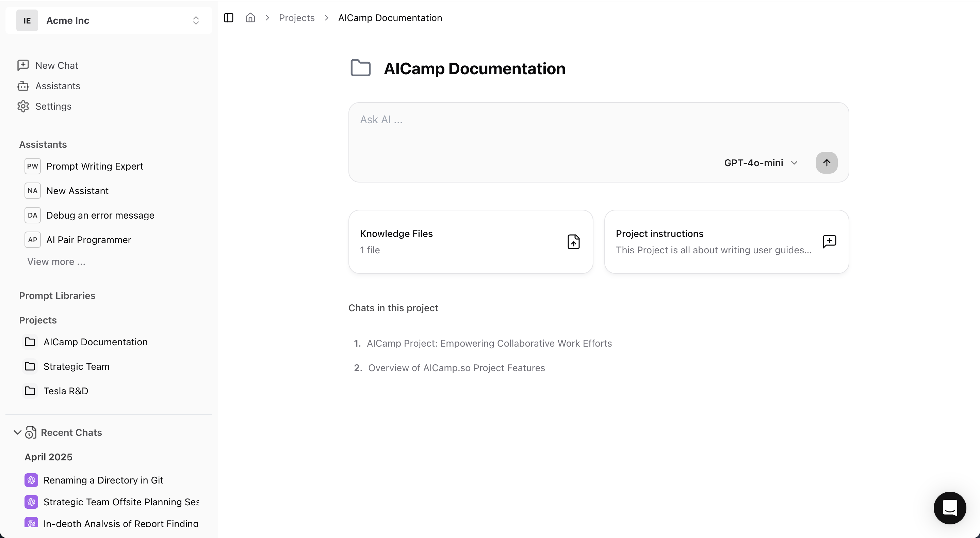Open the Assistants robot icon
980x538 pixels.
coord(23,86)
